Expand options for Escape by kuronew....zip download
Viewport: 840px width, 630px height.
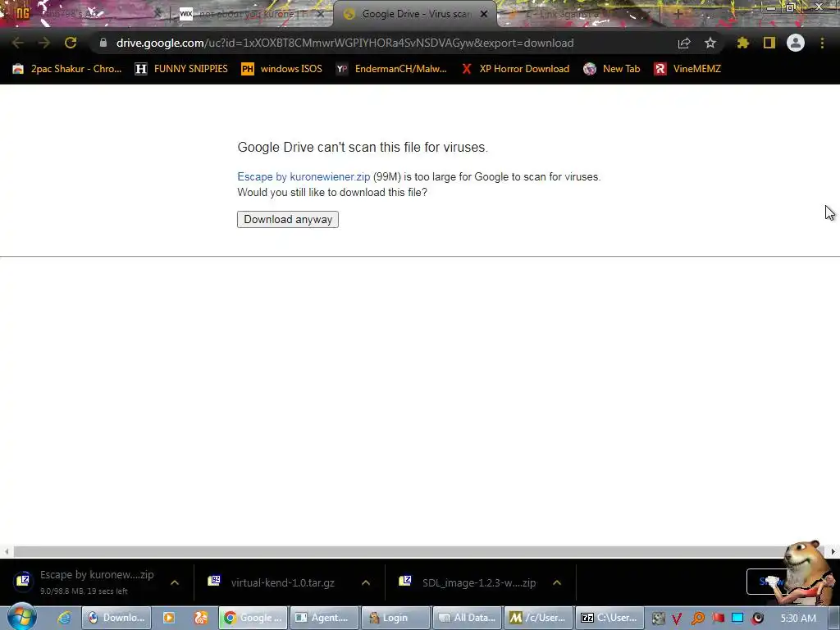(x=175, y=582)
